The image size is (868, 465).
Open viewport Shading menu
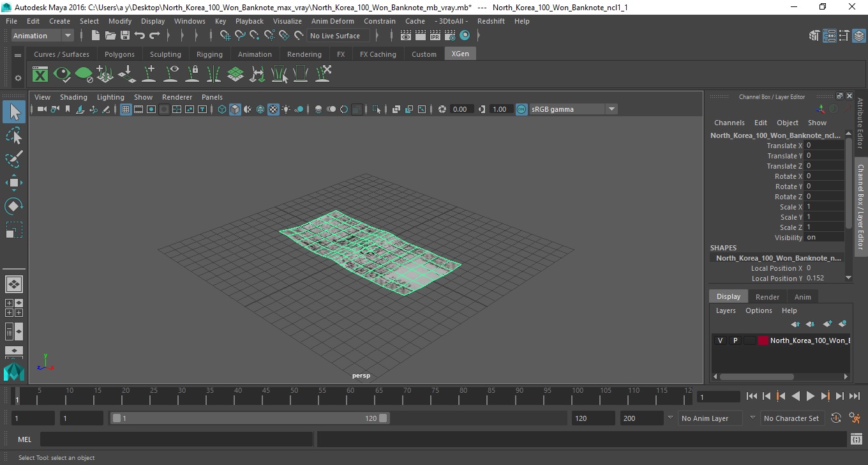(73, 97)
